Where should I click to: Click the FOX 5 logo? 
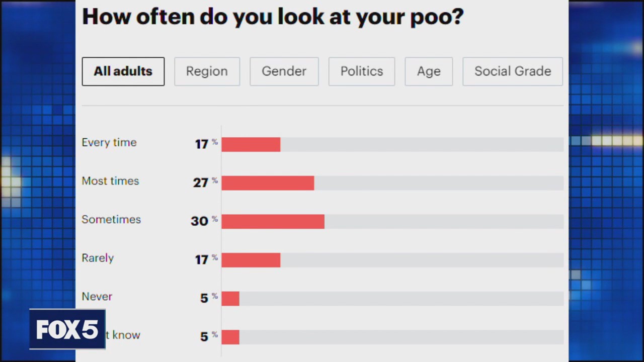point(67,330)
